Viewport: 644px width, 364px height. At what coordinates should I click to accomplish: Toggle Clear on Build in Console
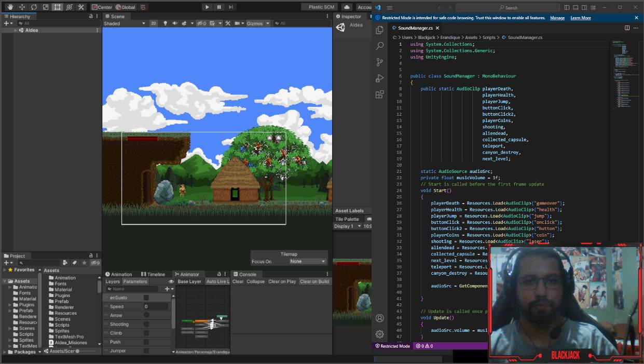314,281
